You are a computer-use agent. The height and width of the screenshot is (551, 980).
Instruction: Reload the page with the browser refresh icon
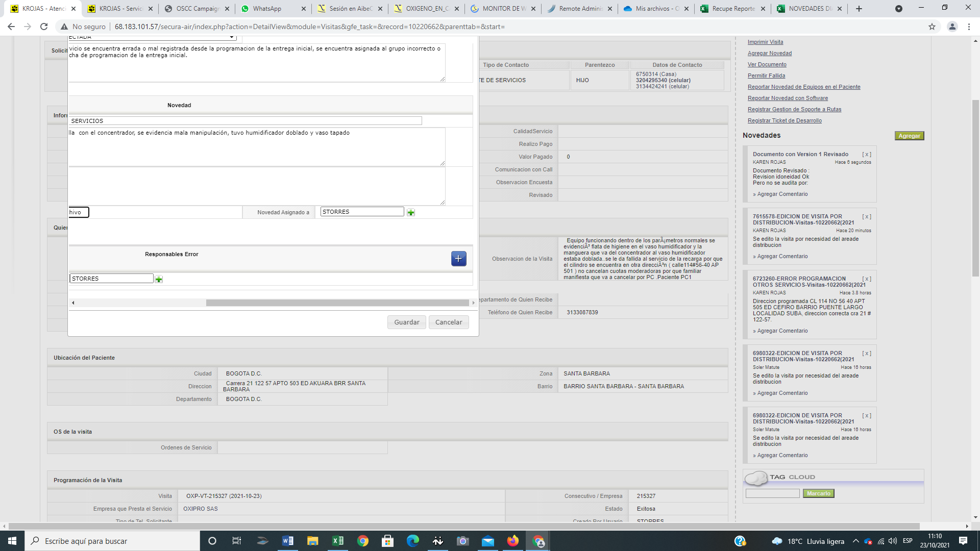(44, 27)
